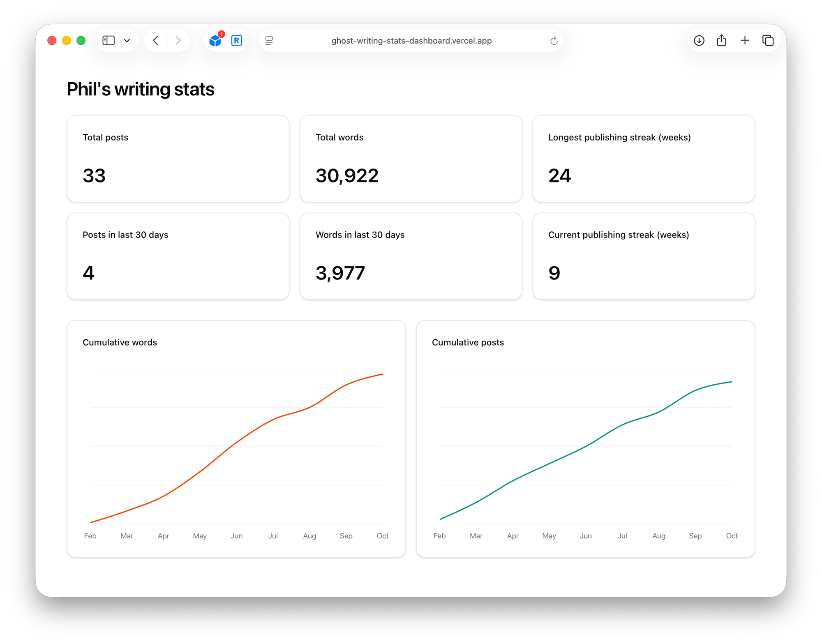Reload the page with the refresh icon

click(554, 40)
